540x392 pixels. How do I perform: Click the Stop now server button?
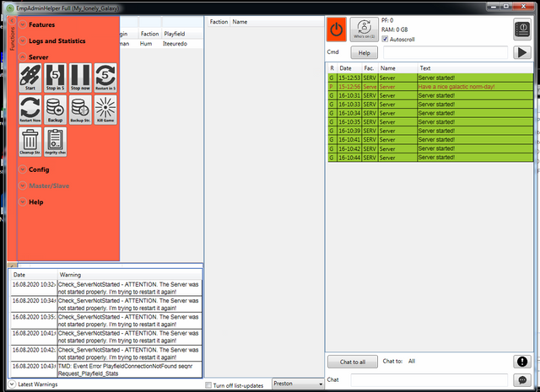[x=81, y=78]
